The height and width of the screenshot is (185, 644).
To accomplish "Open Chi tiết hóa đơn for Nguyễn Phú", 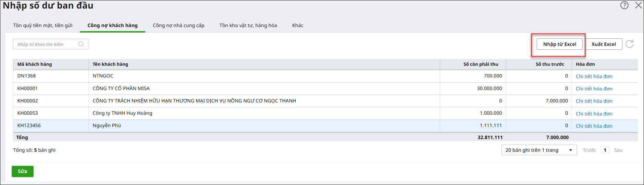I will [x=594, y=126].
